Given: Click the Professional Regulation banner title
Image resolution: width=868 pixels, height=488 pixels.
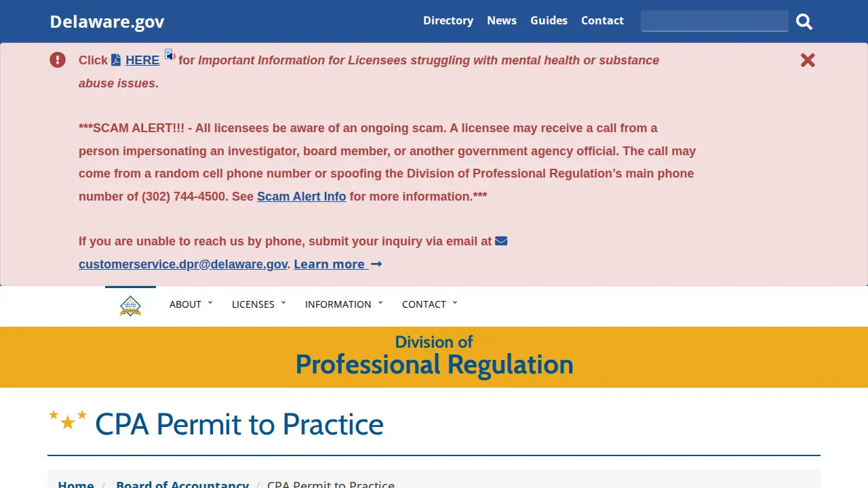Looking at the screenshot, I should pyautogui.click(x=434, y=365).
